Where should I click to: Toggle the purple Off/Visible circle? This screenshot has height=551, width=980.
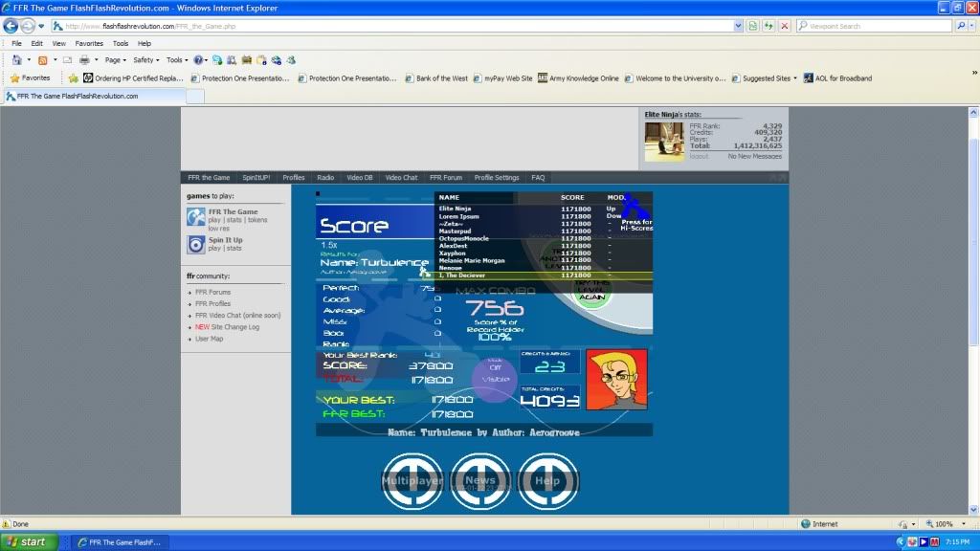[x=495, y=373]
